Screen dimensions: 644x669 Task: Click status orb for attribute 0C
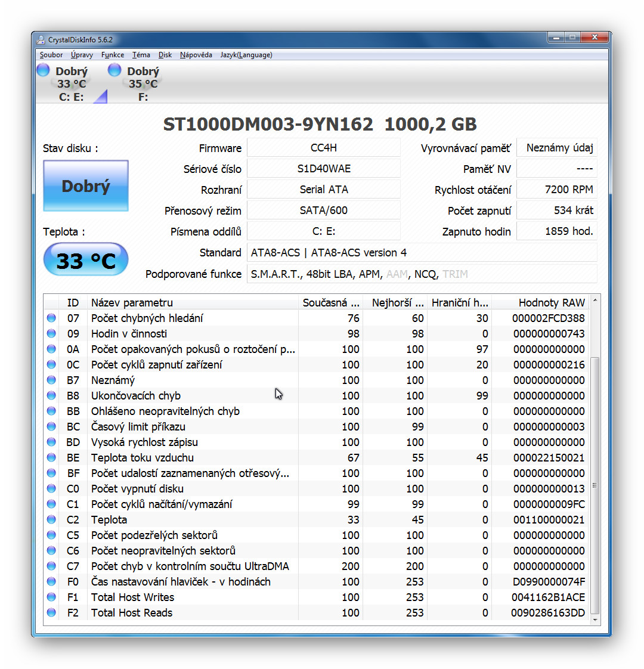tap(51, 364)
